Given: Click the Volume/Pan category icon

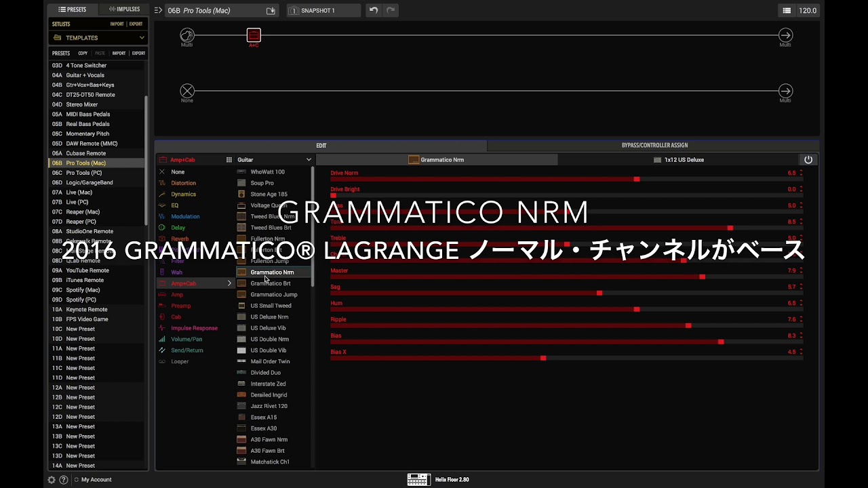Looking at the screenshot, I should pyautogui.click(x=162, y=339).
